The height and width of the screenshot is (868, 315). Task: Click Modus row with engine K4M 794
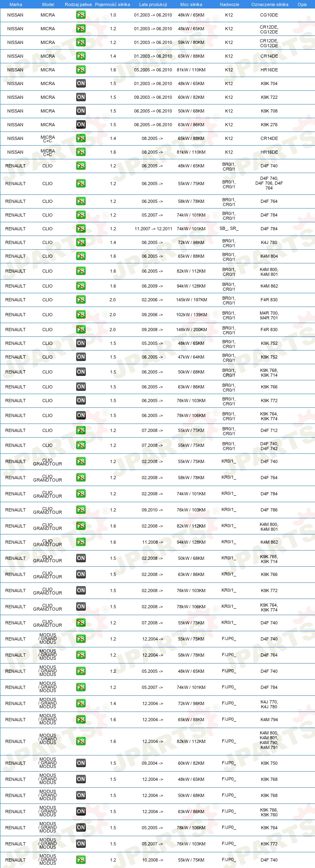[x=157, y=720]
